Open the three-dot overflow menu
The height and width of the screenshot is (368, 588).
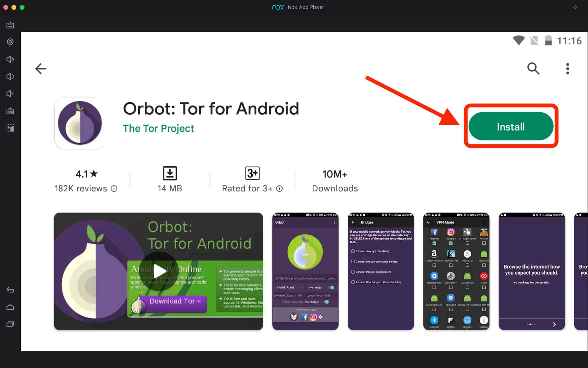[568, 69]
